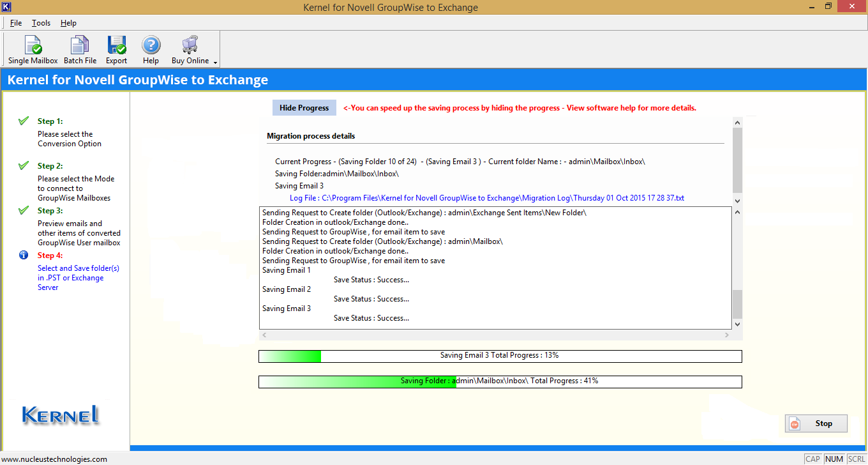The height and width of the screenshot is (465, 868).
Task: Click the Step 2 green checkmark icon
Action: 24,165
